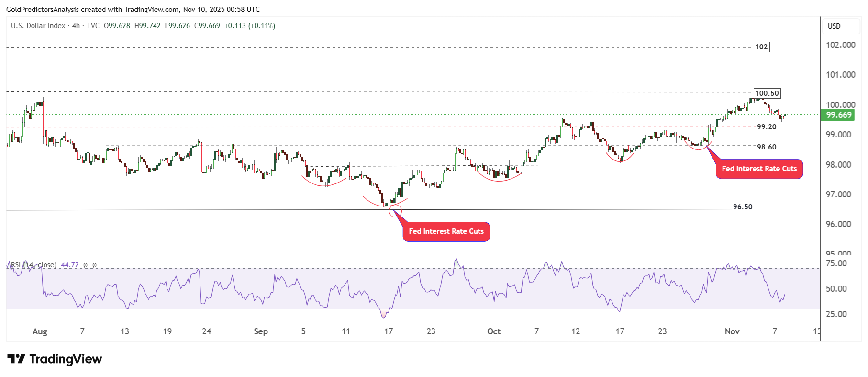Click the 102 resistance level label
The height and width of the screenshot is (377, 868).
761,47
